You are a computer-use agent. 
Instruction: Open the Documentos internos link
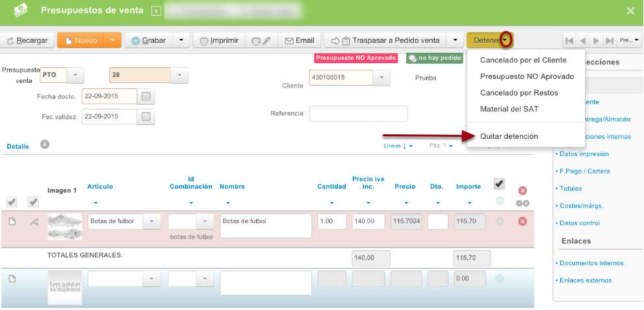[591, 263]
